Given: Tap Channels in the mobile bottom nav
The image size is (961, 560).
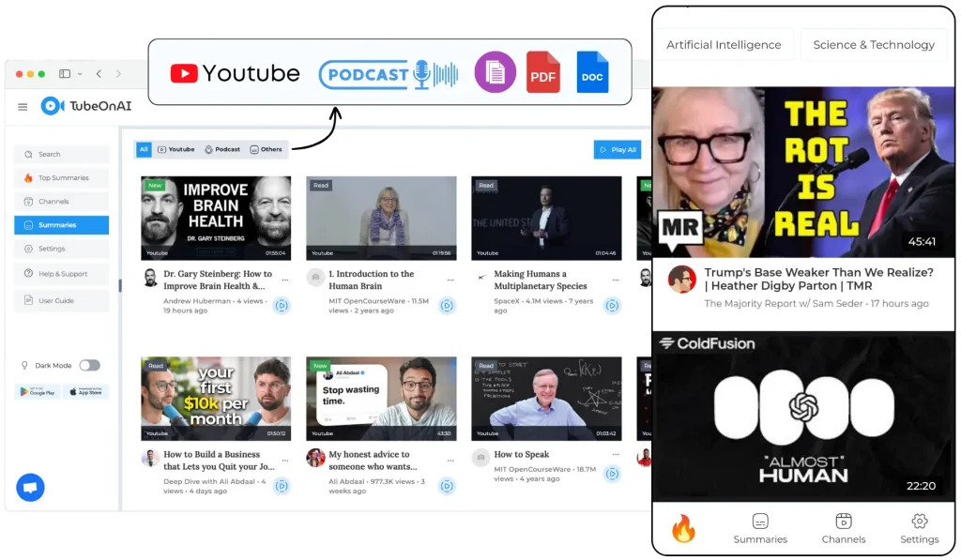Looking at the screenshot, I should (x=844, y=529).
